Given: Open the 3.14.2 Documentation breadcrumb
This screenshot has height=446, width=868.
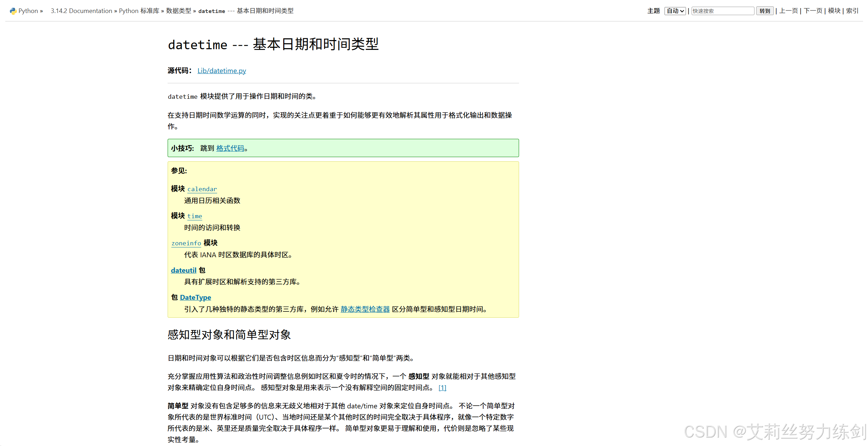Looking at the screenshot, I should click(x=81, y=11).
